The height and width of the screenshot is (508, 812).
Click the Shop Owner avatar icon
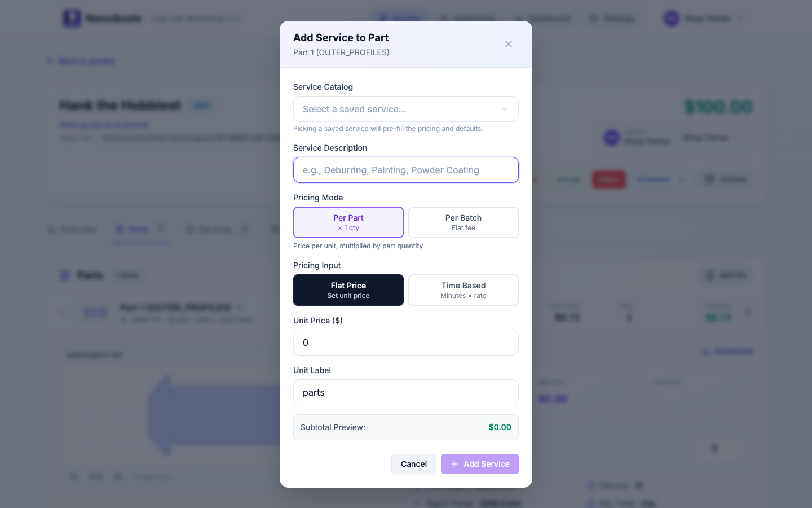(671, 18)
